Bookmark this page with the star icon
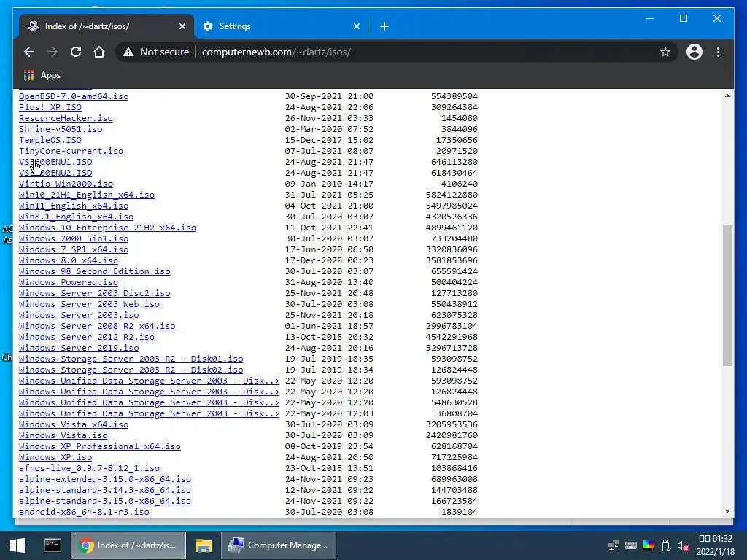The height and width of the screenshot is (560, 747). click(x=665, y=52)
